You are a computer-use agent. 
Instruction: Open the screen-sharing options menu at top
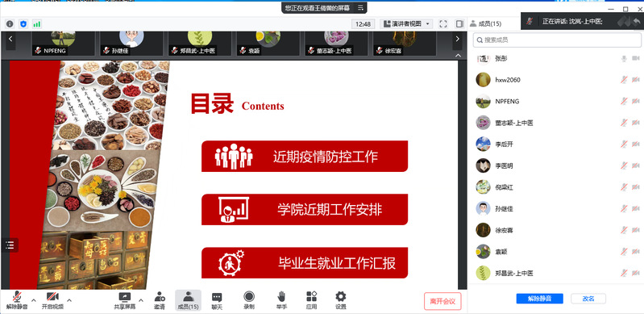pos(360,8)
